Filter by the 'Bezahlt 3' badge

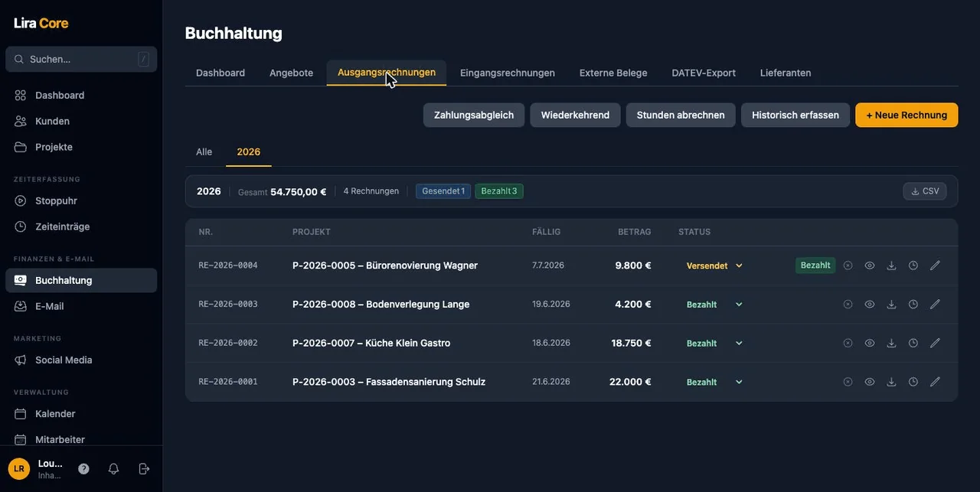pyautogui.click(x=499, y=191)
